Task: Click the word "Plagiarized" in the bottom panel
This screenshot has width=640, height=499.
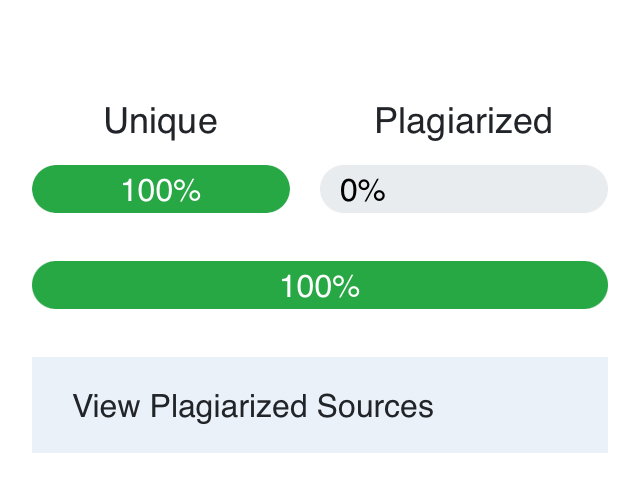Action: (x=229, y=407)
